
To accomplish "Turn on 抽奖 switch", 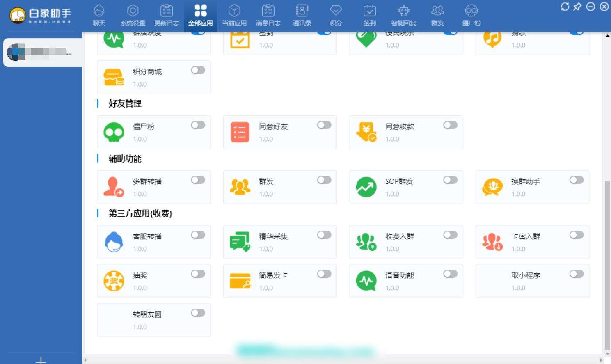I will pyautogui.click(x=198, y=274).
